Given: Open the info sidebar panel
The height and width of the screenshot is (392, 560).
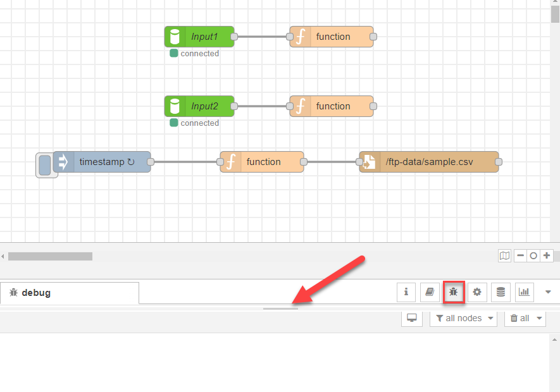Looking at the screenshot, I should click(406, 292).
